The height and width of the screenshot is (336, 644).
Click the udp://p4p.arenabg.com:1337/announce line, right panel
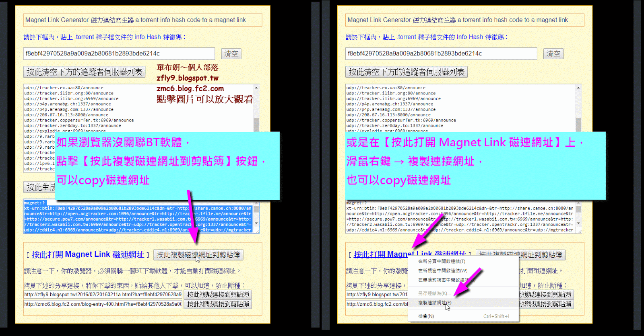click(391, 109)
